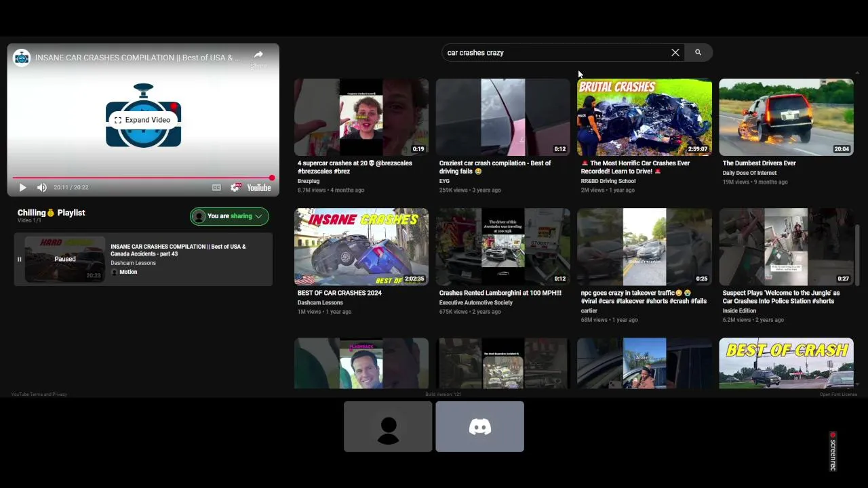Click the pause indicator beside playlist item

point(19,259)
